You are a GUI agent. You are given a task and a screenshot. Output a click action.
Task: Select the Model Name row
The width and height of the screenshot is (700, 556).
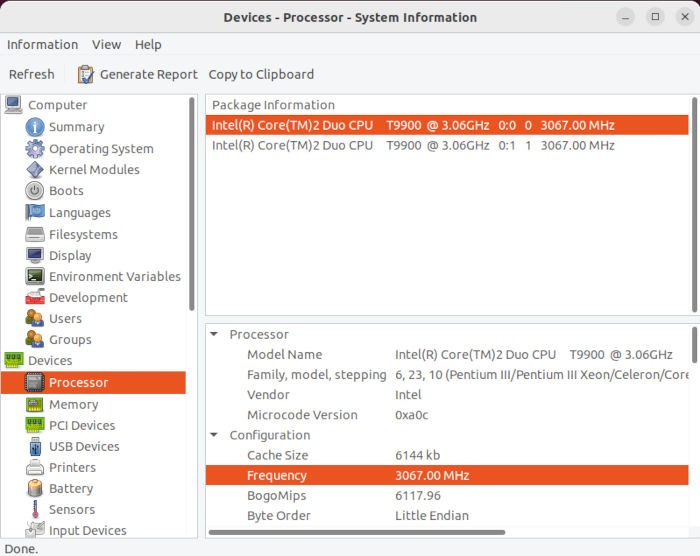[447, 355]
